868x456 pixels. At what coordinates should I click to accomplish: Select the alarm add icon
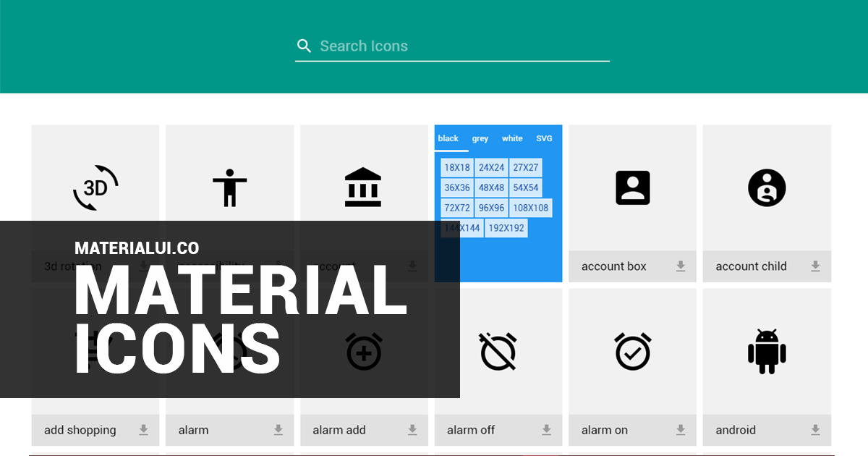364,352
